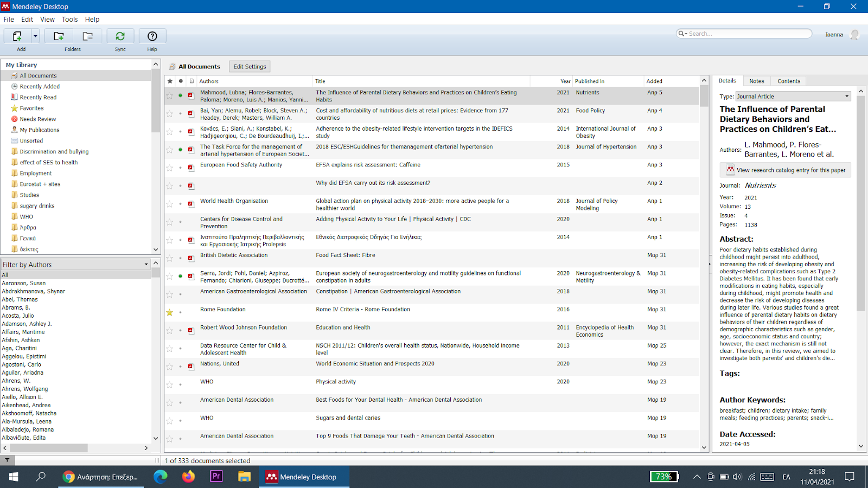868x488 pixels.
Task: Sort documents by the Year column header
Action: [550, 81]
